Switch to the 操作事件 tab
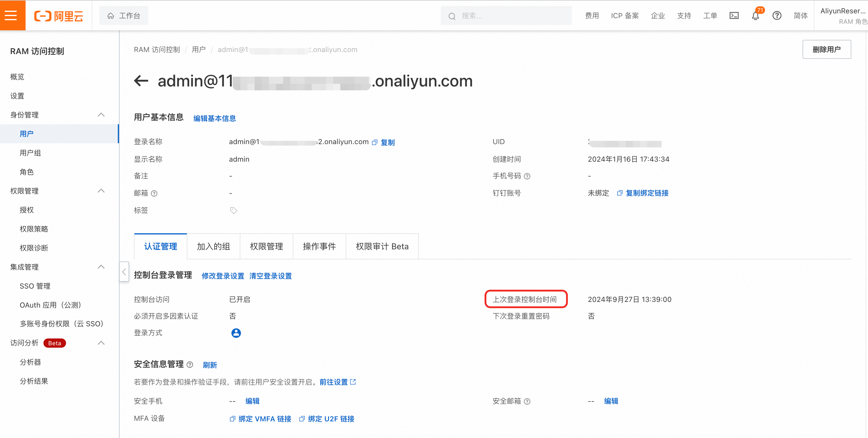The image size is (868, 438). pyautogui.click(x=319, y=246)
